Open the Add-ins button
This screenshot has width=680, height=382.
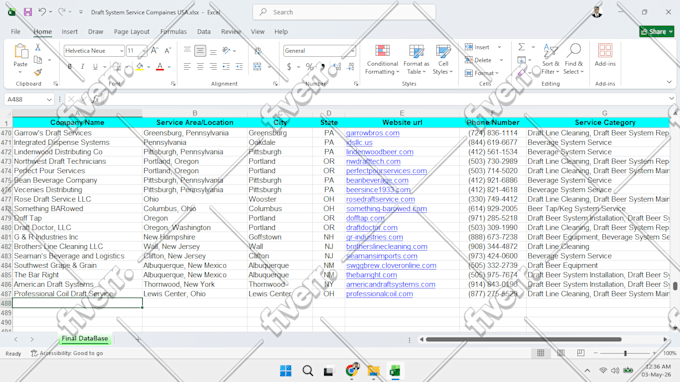click(x=605, y=55)
